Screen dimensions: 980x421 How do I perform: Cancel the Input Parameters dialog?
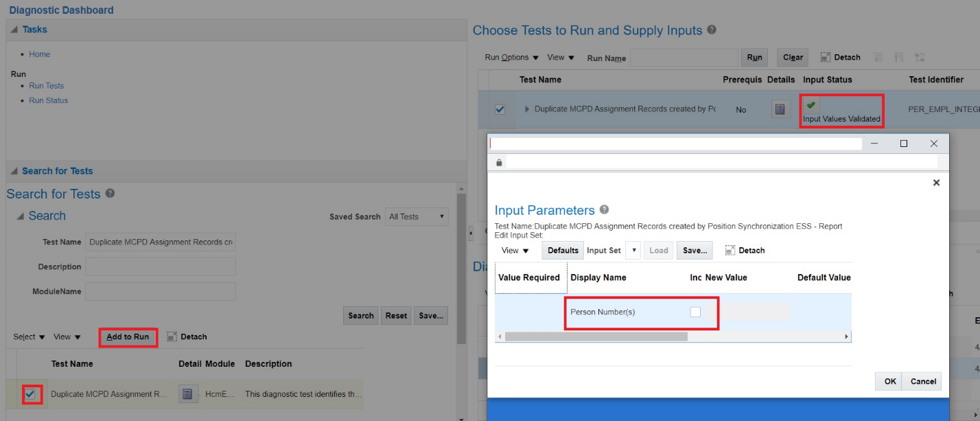click(x=923, y=382)
